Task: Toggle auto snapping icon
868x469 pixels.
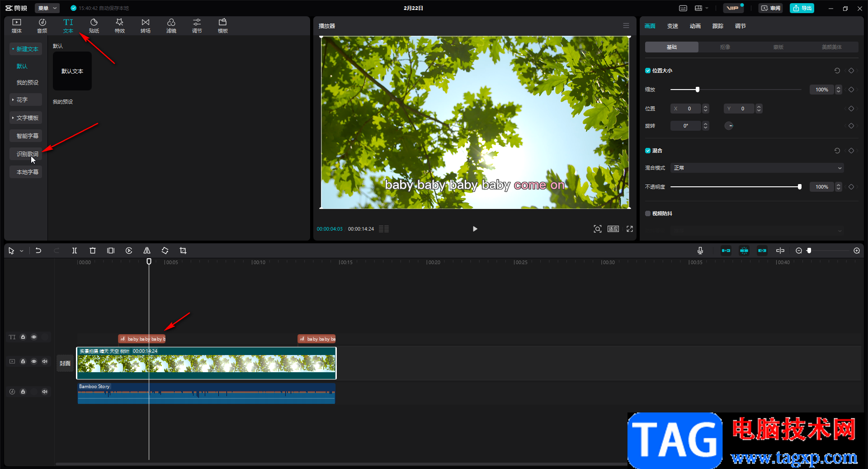Action: coord(744,251)
